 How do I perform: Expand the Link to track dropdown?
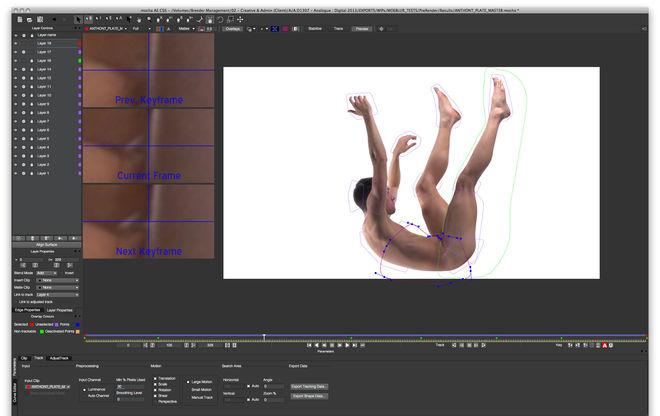point(56,295)
